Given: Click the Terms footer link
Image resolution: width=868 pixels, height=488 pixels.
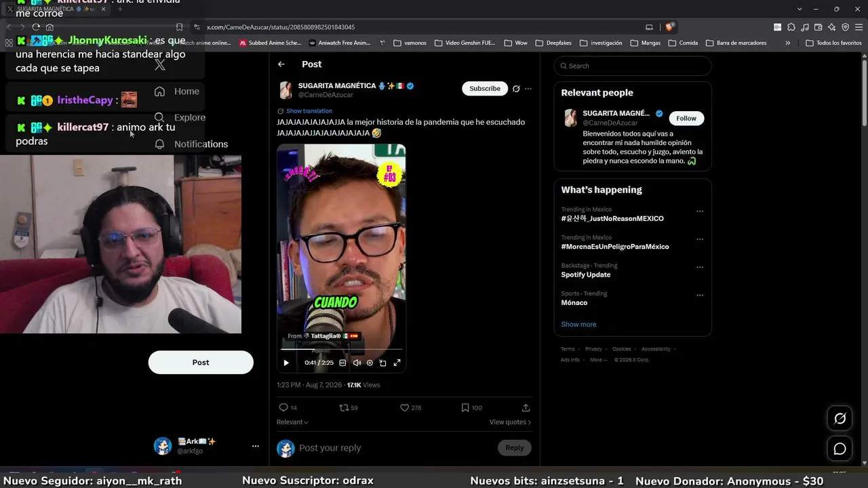Looking at the screenshot, I should pyautogui.click(x=567, y=349).
